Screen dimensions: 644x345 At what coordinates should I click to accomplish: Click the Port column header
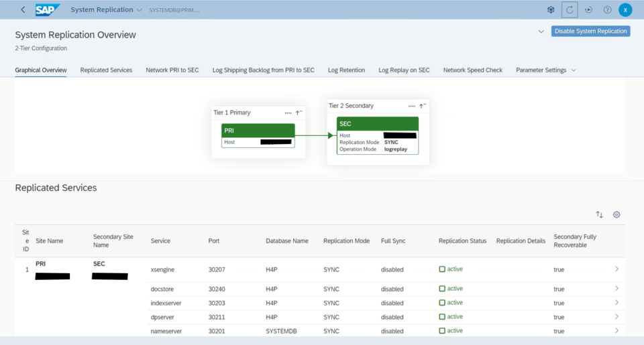[x=213, y=240]
